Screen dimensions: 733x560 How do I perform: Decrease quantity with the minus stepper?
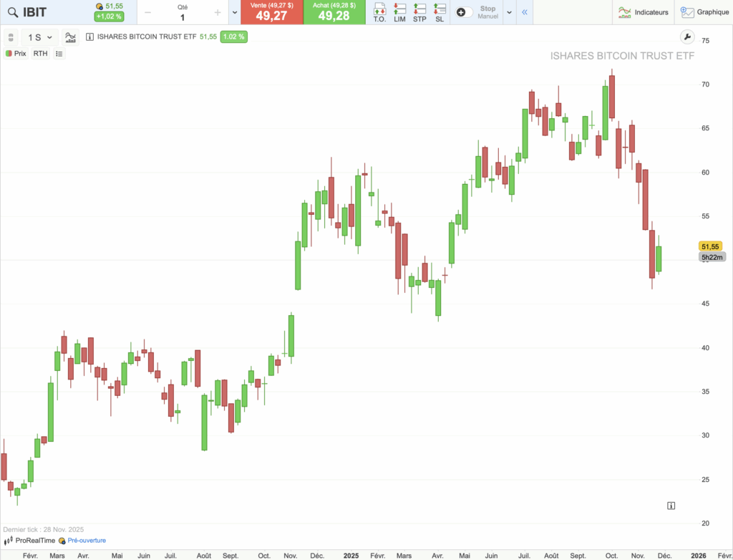tap(146, 12)
